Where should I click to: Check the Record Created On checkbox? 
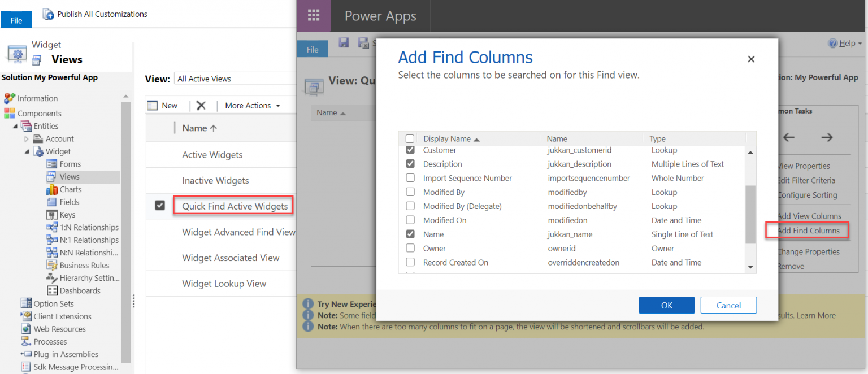click(x=410, y=262)
